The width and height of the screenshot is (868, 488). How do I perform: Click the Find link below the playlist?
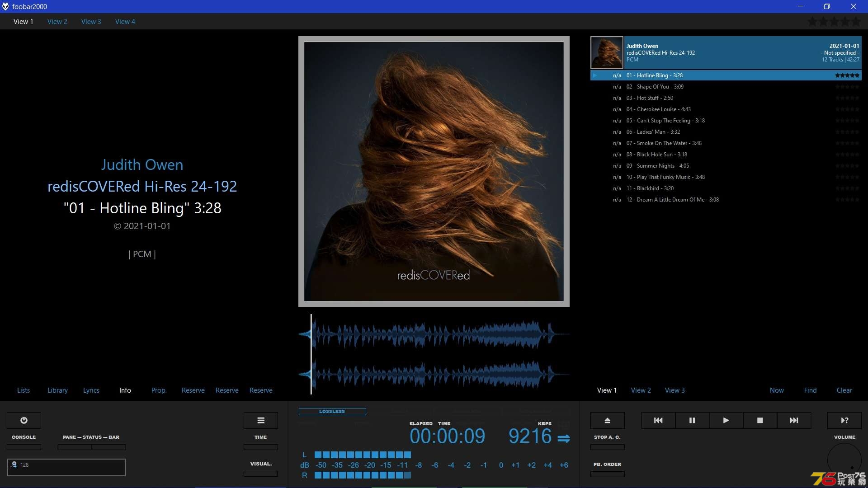(x=811, y=390)
